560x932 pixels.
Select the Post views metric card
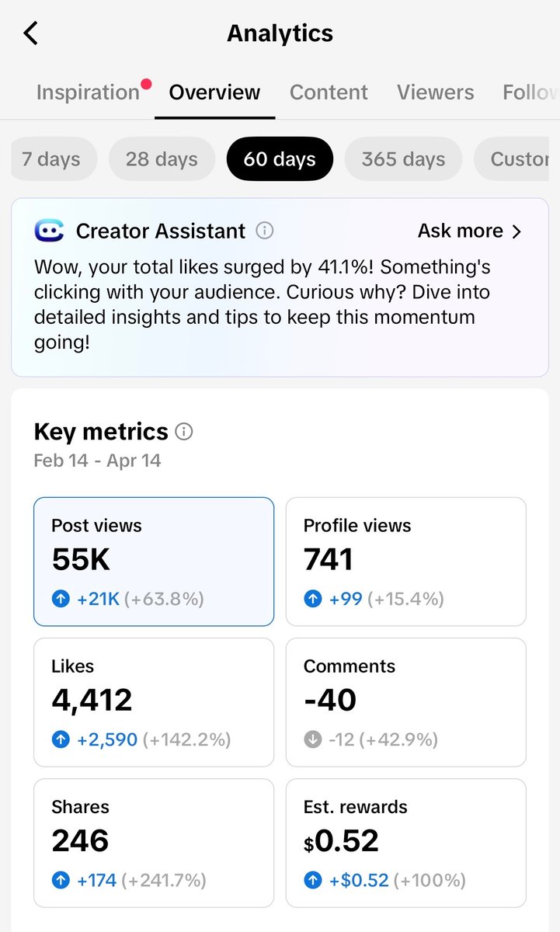(x=153, y=561)
